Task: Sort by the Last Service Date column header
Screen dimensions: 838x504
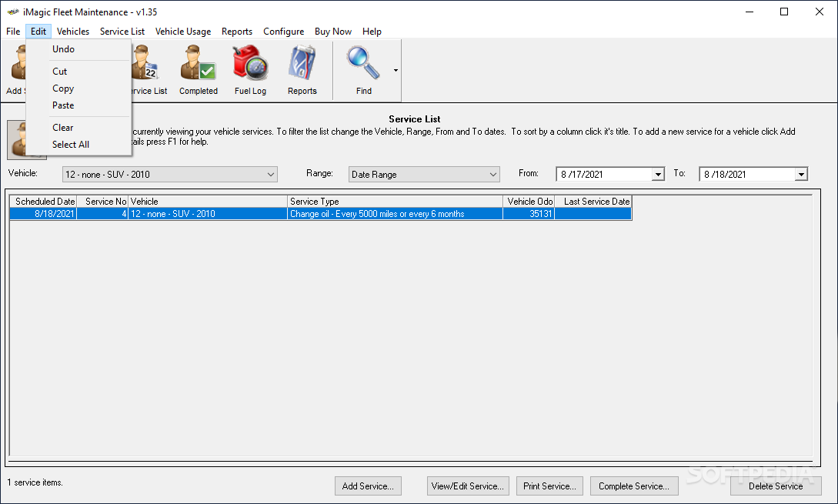Action: [x=593, y=202]
